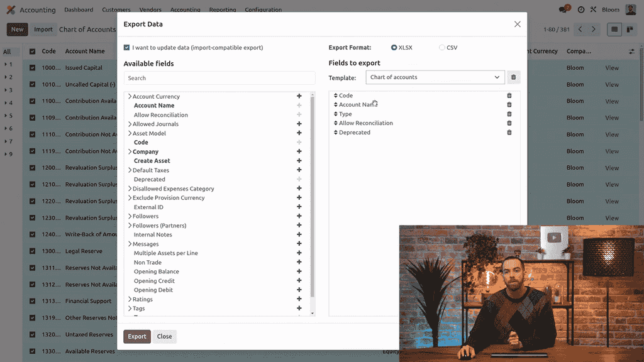The height and width of the screenshot is (362, 644).
Task: Switch to list view icon
Action: (614, 30)
